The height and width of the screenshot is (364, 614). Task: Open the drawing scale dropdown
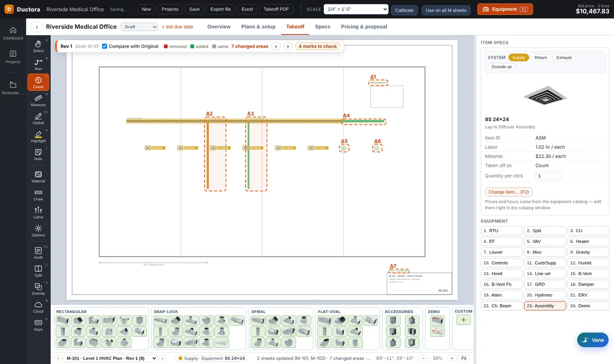(356, 9)
